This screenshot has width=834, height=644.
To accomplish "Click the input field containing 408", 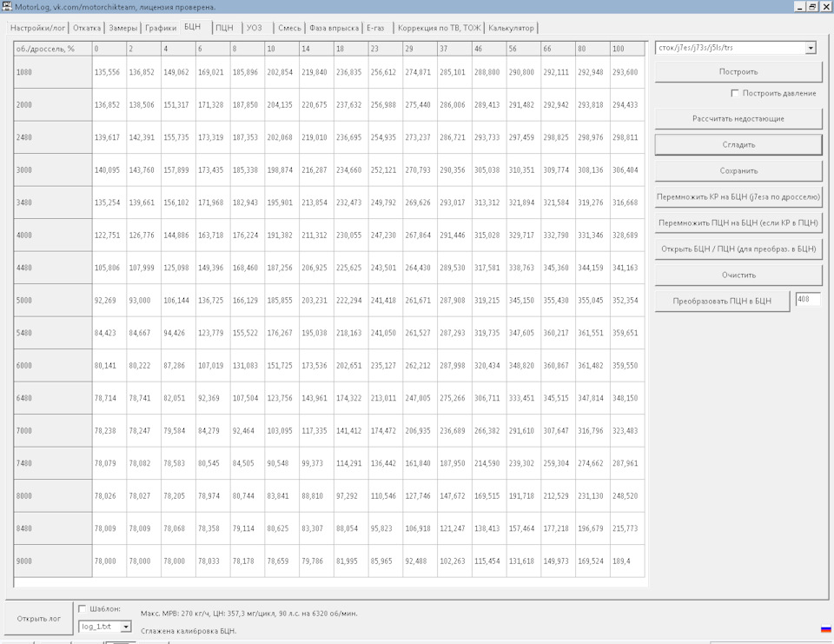I will (808, 300).
